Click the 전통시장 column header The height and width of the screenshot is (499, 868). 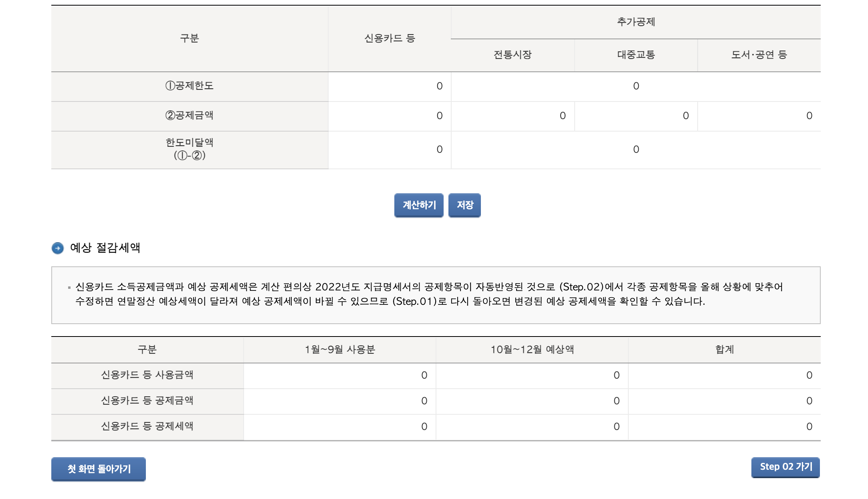[513, 55]
